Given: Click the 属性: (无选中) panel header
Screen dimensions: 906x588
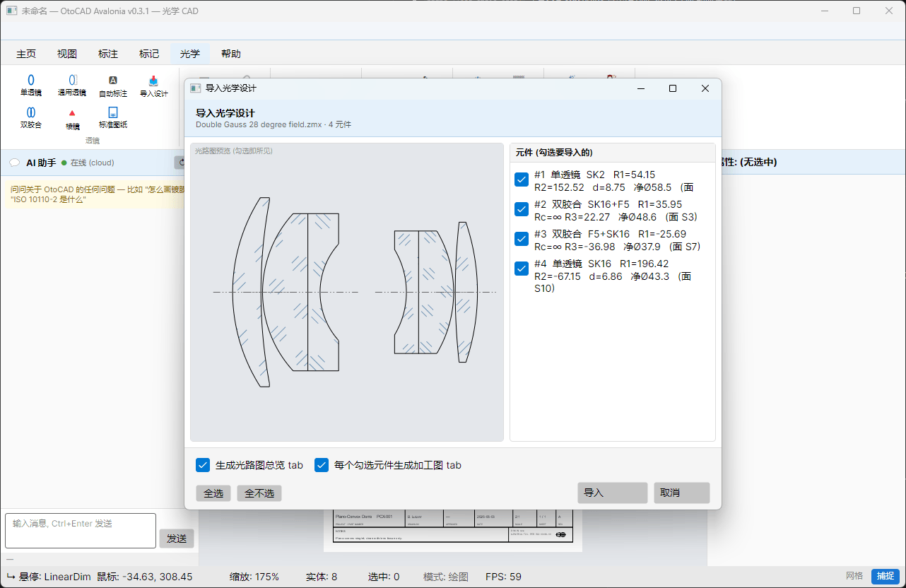Looking at the screenshot, I should (x=747, y=162).
